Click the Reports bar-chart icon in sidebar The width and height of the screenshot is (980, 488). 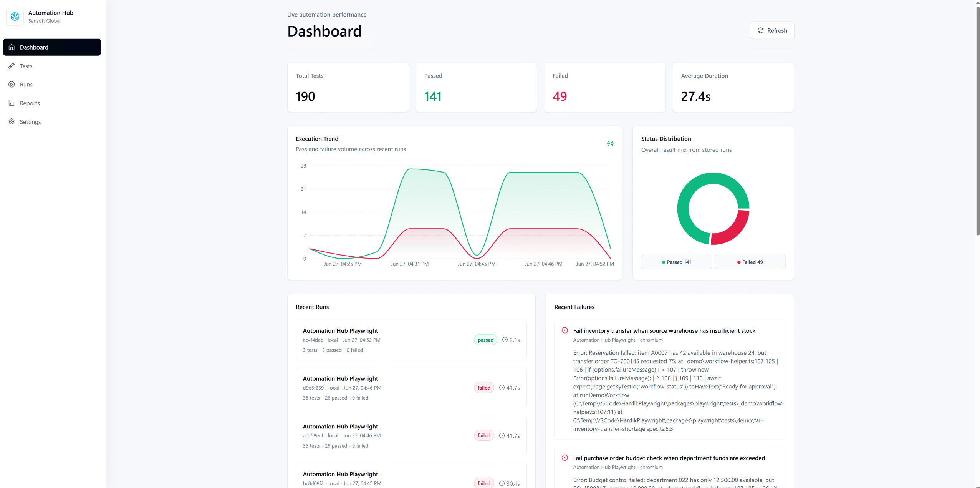tap(12, 103)
